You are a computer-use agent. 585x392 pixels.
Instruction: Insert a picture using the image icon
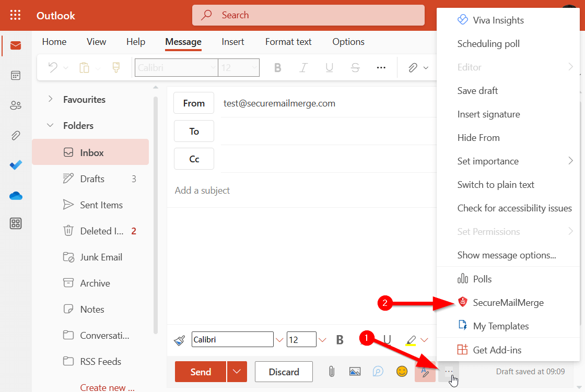(x=355, y=372)
